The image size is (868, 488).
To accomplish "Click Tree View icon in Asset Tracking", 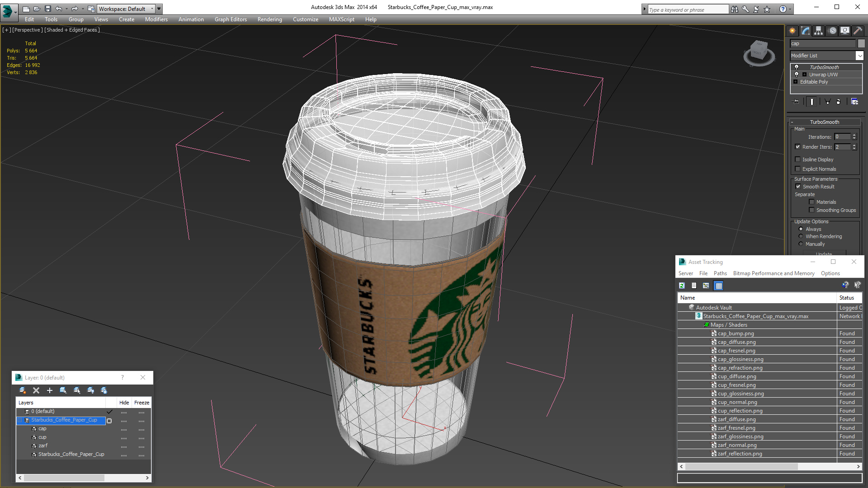I will (706, 286).
